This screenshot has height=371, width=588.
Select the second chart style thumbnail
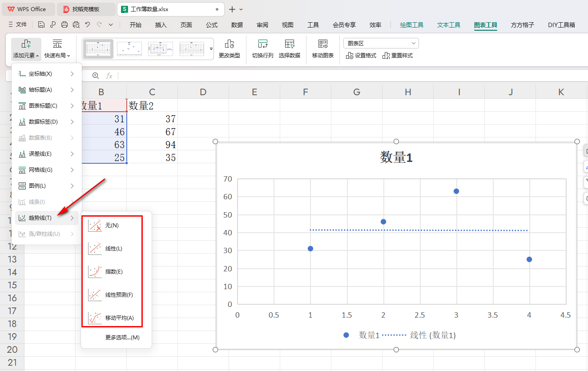[129, 49]
